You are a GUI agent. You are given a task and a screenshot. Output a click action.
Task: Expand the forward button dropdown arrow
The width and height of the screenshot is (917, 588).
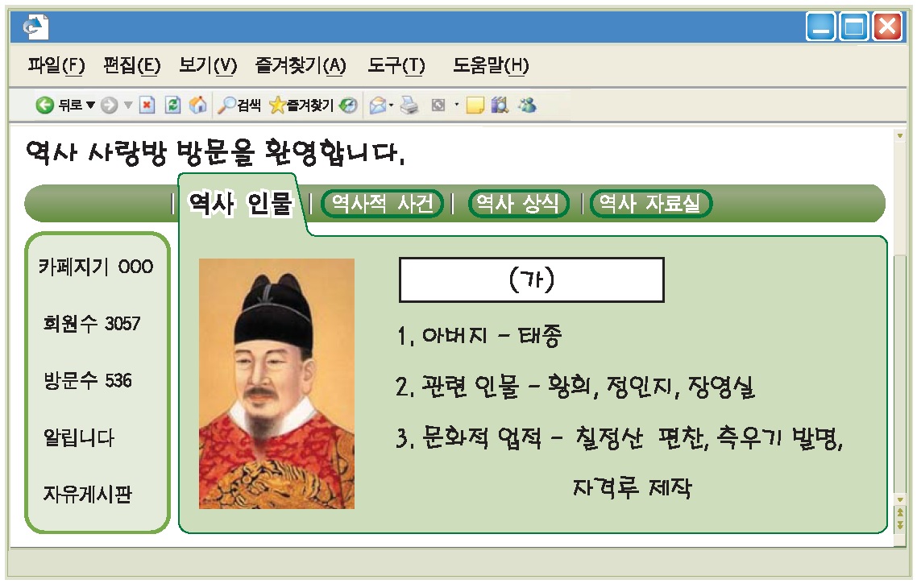tap(128, 106)
